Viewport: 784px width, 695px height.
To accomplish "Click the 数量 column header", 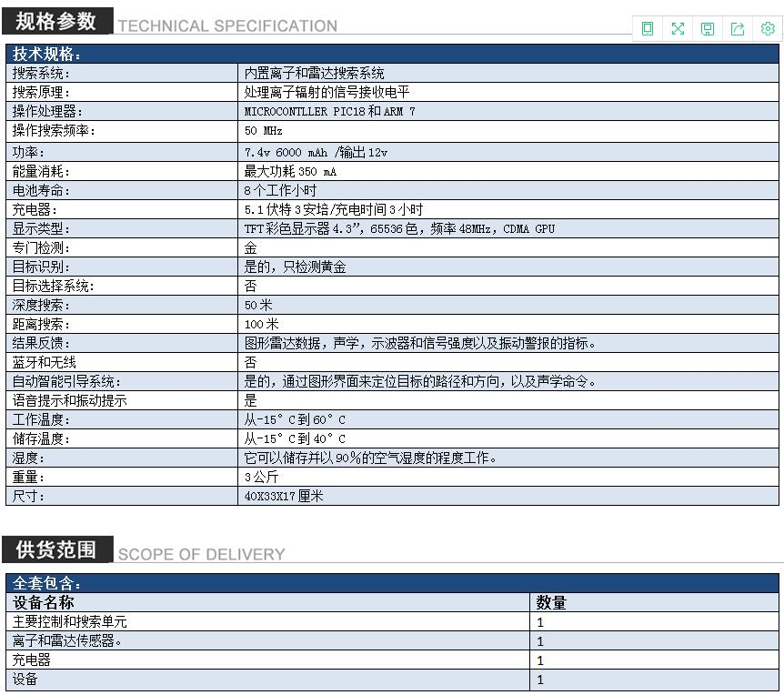I will (x=551, y=602).
